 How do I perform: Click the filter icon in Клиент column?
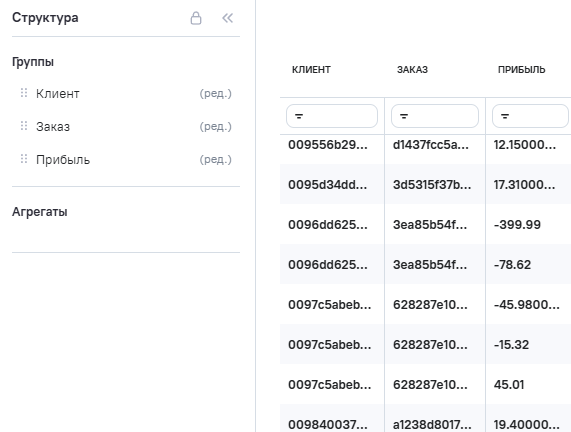299,116
